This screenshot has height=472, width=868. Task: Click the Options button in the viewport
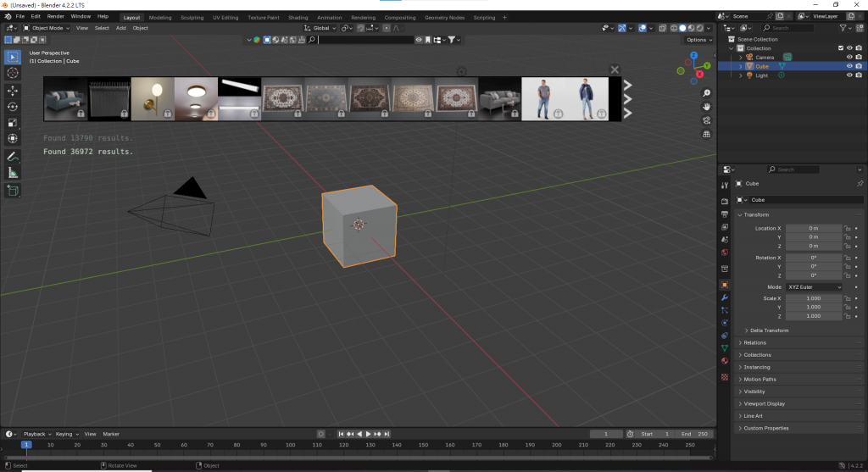point(698,40)
